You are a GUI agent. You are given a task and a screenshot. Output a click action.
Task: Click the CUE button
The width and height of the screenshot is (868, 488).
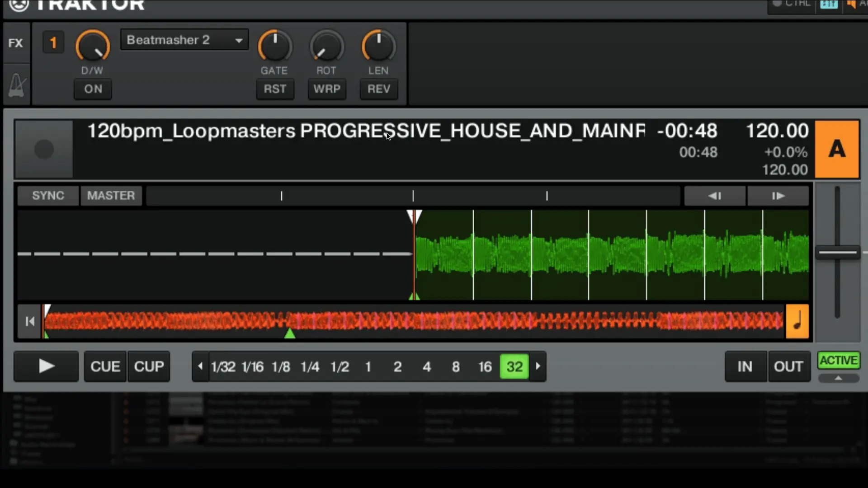pos(105,366)
